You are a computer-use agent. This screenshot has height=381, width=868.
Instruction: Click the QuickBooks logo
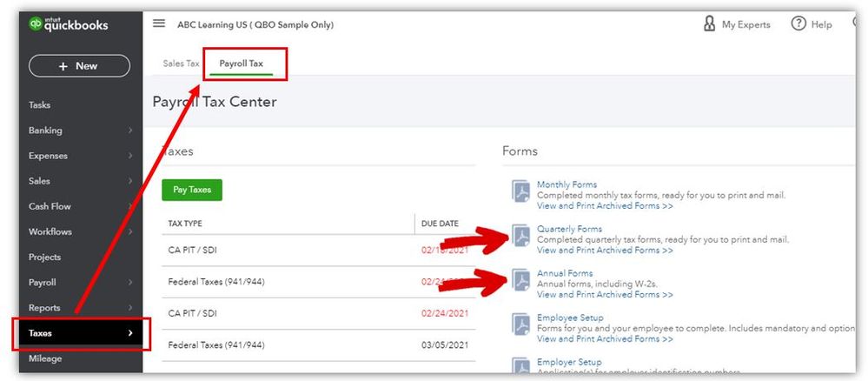coord(68,25)
